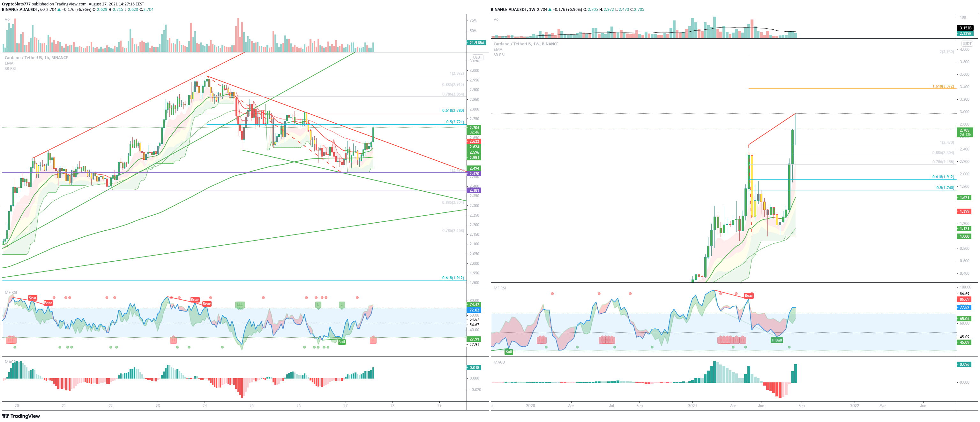Screen dimensions: 980x422
Task: Click the USDT button on the 1h chart
Action: 477,58
